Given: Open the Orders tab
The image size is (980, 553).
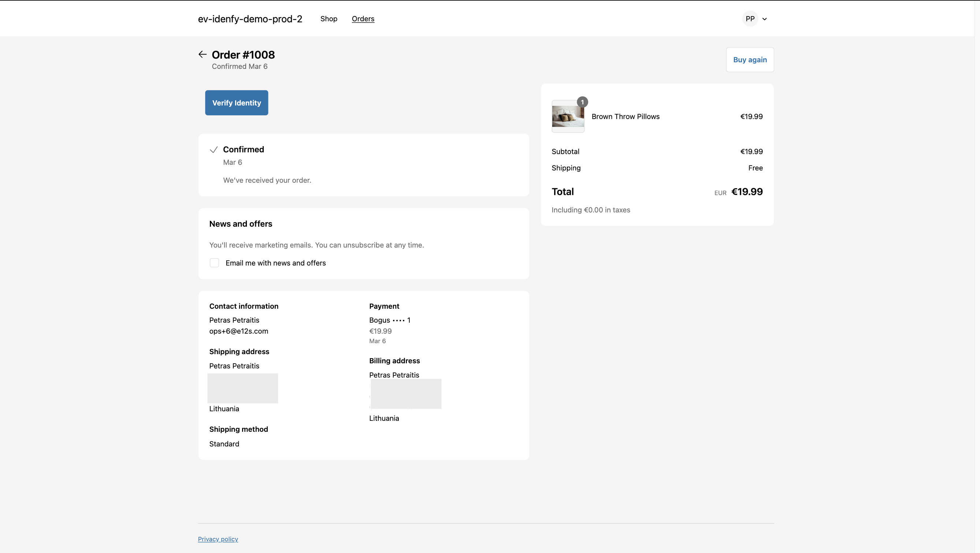Looking at the screenshot, I should point(363,19).
